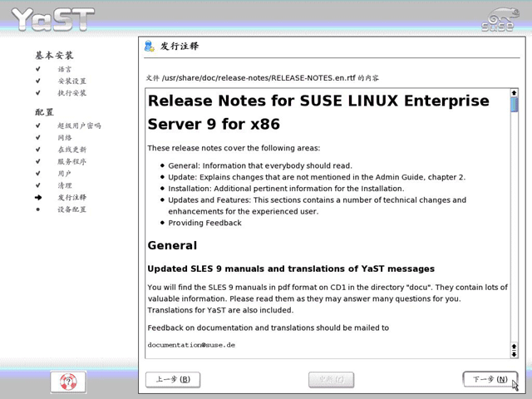Click the YaST logo in header
Screen dimensions: 532x399
click(53, 19)
